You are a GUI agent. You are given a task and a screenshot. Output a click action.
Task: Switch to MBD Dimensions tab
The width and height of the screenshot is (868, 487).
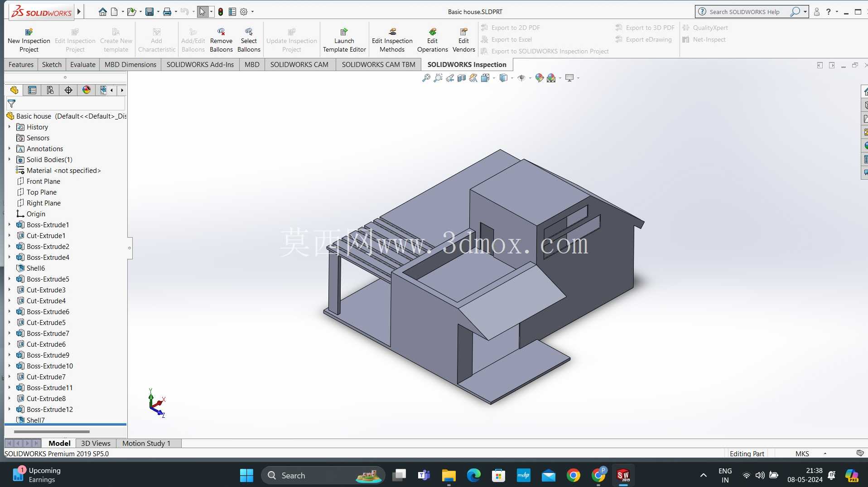point(130,64)
